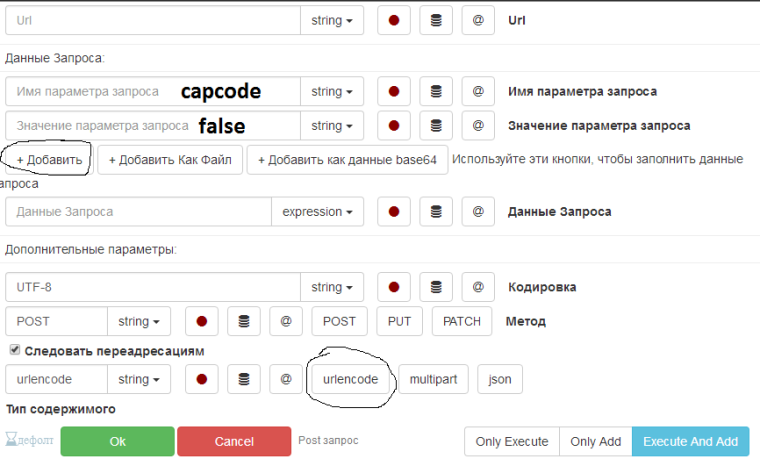Click the Execute And Add button
Screen dimensions: 760x466
[x=690, y=441]
